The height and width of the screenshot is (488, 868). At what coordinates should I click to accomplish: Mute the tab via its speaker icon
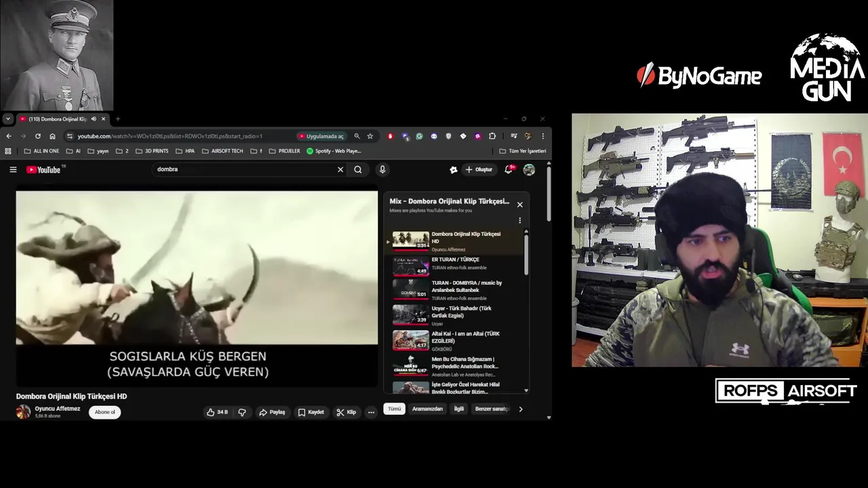(94, 119)
